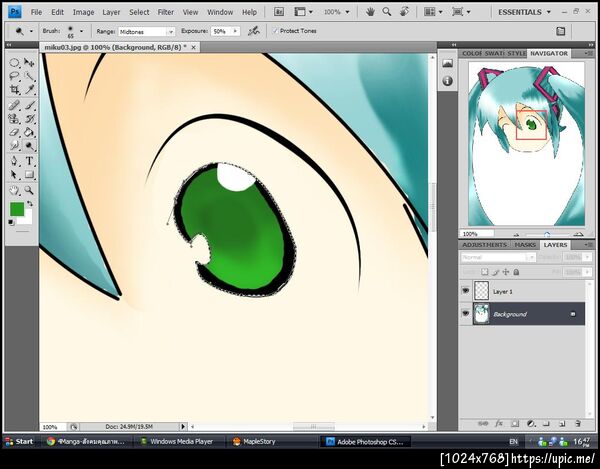Select the Clone Stamp tool
The width and height of the screenshot is (600, 469).
coord(14,119)
